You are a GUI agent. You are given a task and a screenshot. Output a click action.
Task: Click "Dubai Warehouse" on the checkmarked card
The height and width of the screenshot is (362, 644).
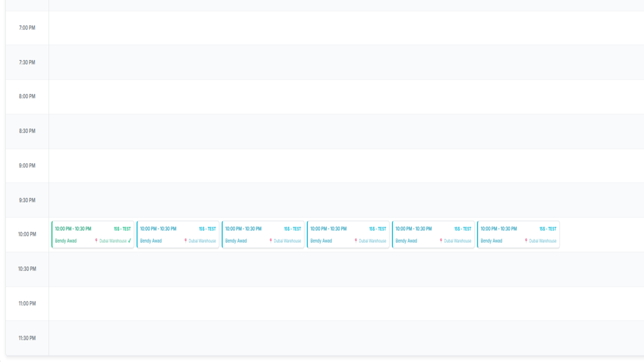point(113,241)
